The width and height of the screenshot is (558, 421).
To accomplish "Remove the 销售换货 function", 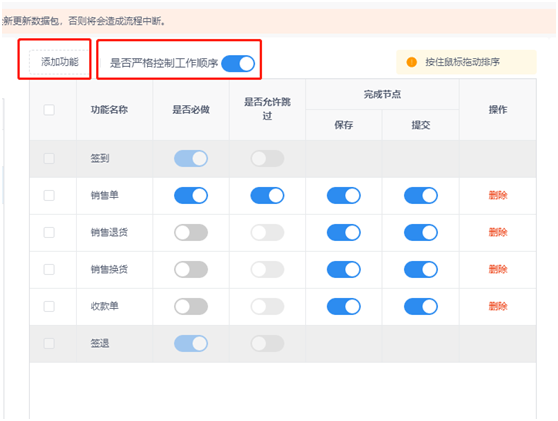I will click(498, 269).
